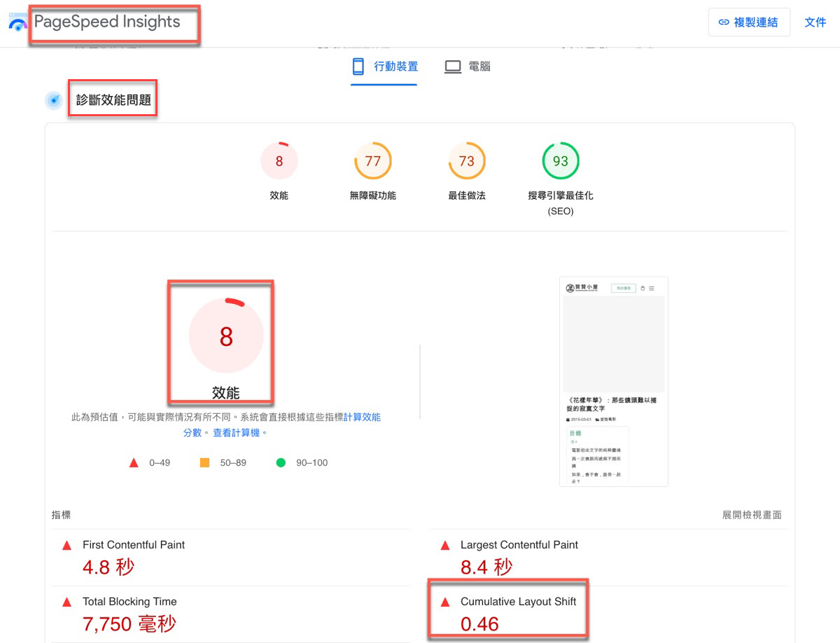Viewport: 840px width, 643px height.
Task: Click red triangle beside First Contentful Paint
Action: 67,545
